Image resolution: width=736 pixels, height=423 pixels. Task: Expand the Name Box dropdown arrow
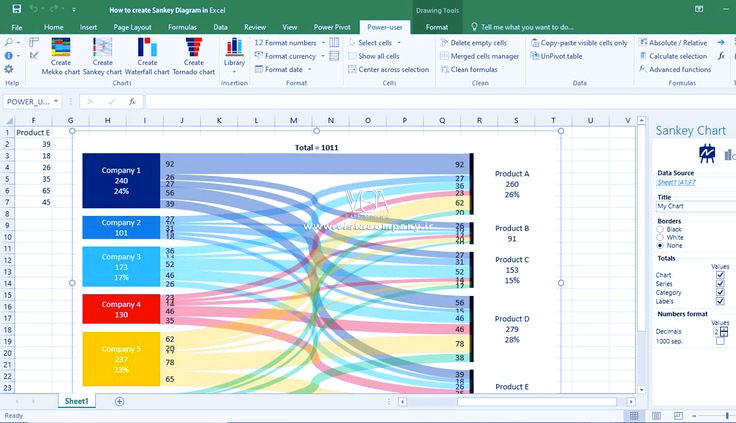pos(56,102)
